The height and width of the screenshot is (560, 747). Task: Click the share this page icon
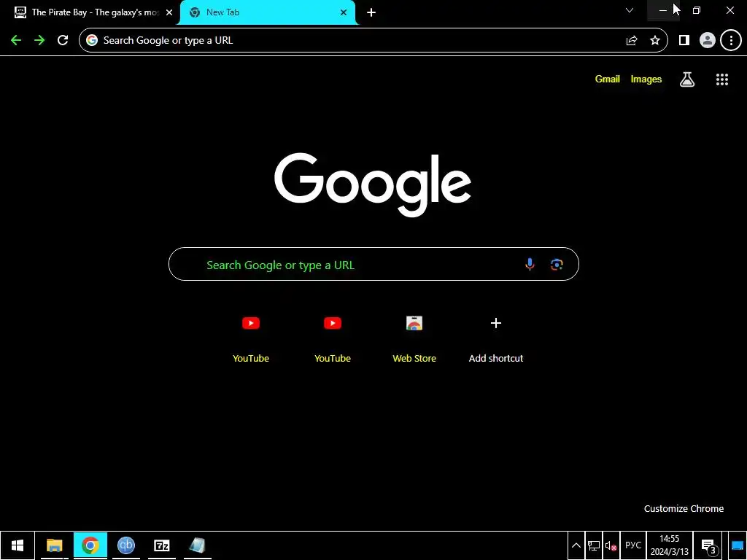tap(632, 41)
